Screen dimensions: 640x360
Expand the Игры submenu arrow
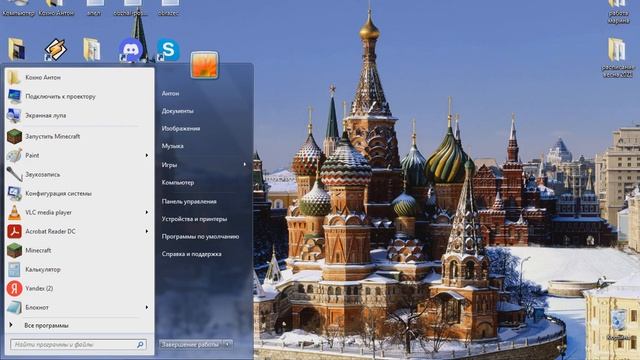(245, 164)
